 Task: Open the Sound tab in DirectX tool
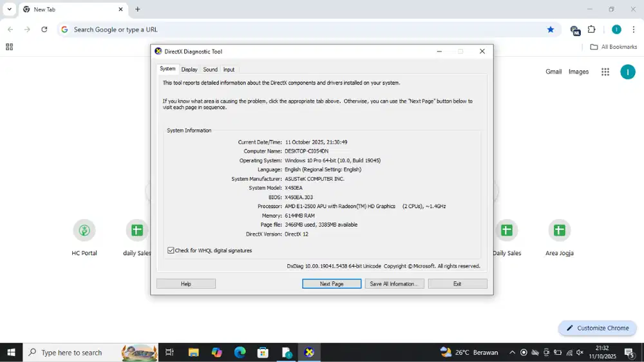(x=210, y=70)
